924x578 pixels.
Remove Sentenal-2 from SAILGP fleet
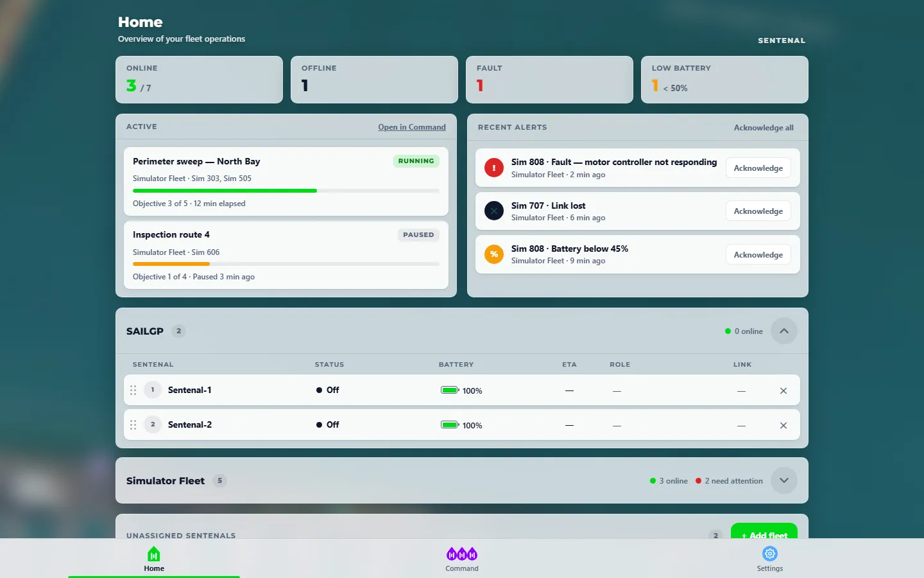(x=783, y=425)
